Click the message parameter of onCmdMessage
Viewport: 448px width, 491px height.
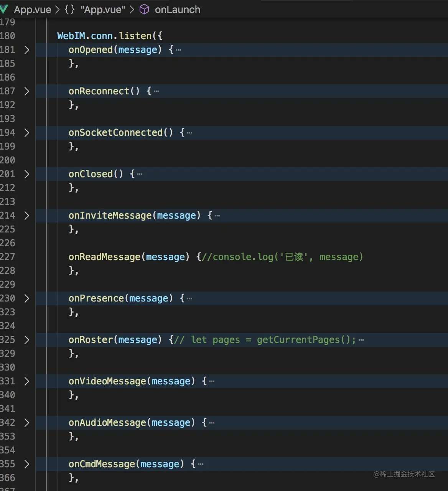pyautogui.click(x=160, y=465)
